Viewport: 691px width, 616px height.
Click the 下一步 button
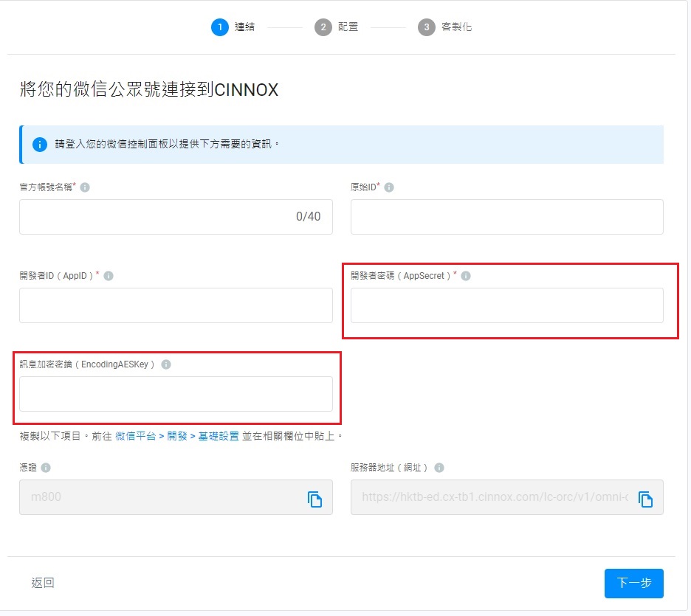tap(633, 584)
